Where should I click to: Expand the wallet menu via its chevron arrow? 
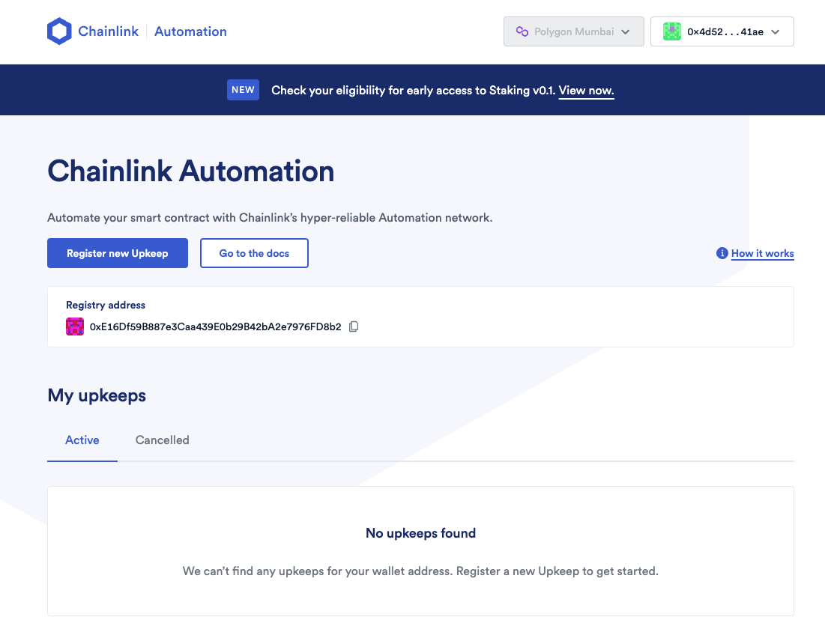point(776,32)
